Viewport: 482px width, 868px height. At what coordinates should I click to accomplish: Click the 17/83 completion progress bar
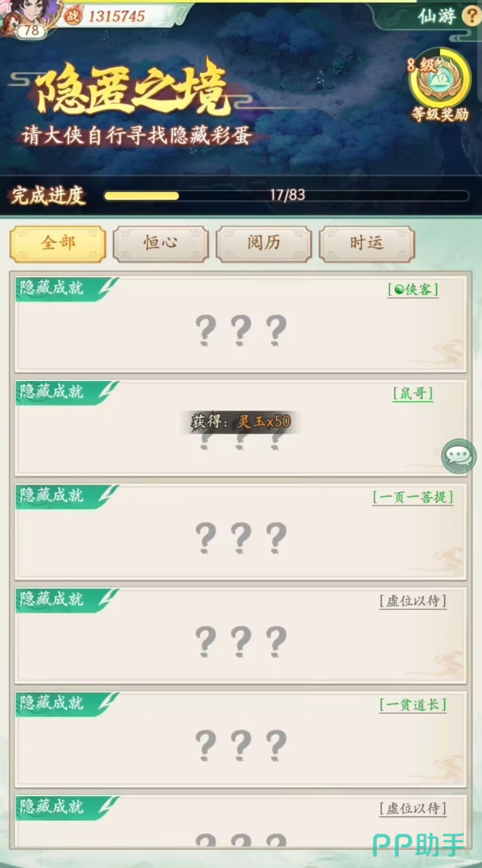pos(287,196)
